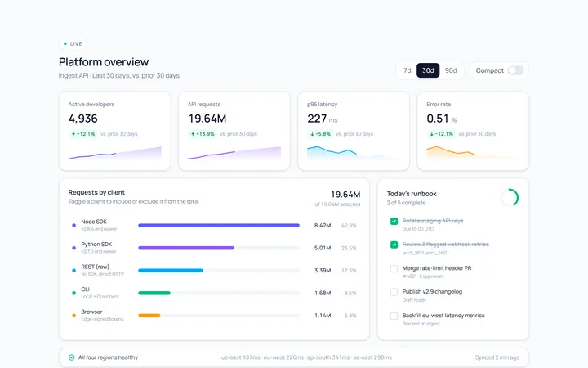The width and height of the screenshot is (588, 368).
Task: Click the 25.5% share value
Action: tap(349, 248)
